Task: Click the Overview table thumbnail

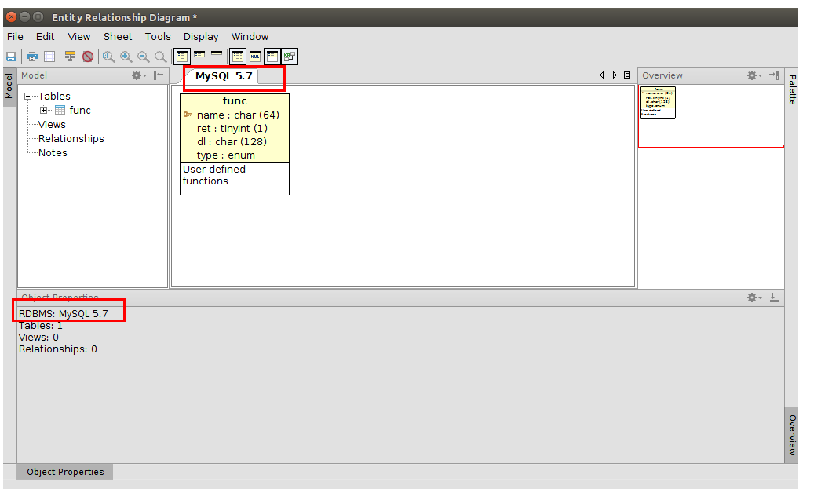Action: pyautogui.click(x=658, y=102)
